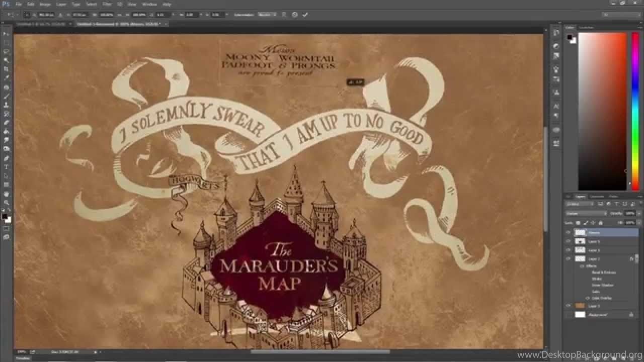Select the Lasso tool
Image resolution: width=644 pixels, height=362 pixels.
pyautogui.click(x=7, y=51)
